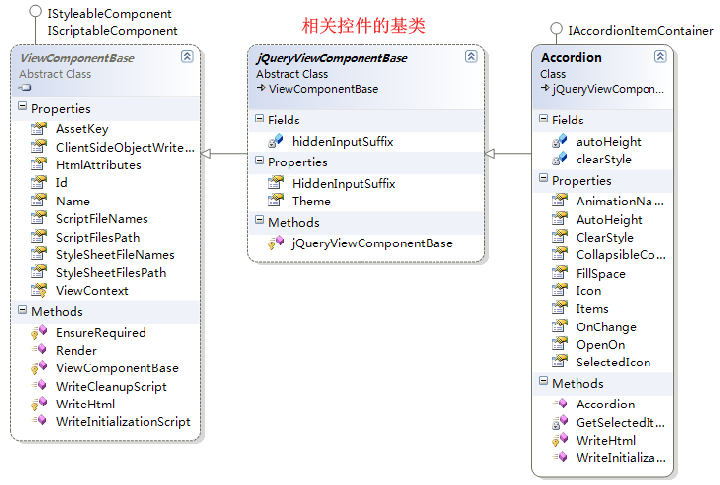Collapse Methods section in jQueryViewComponentBase

pyautogui.click(x=259, y=220)
